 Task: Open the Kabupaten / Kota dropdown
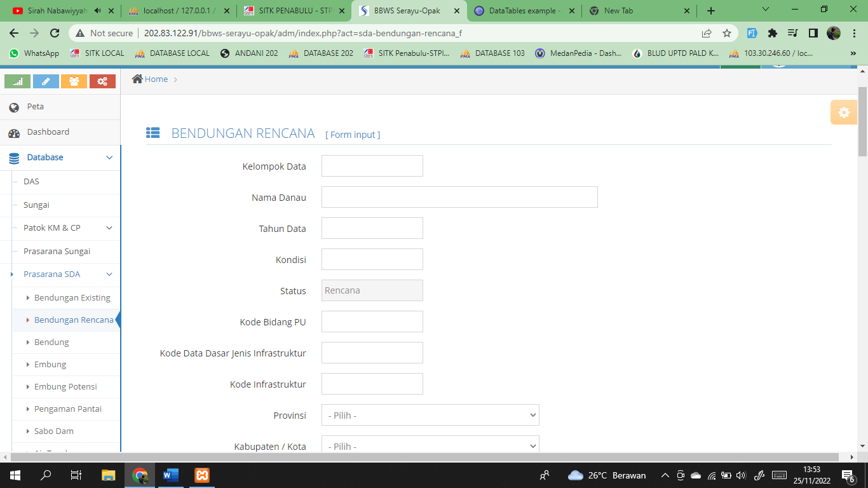430,445
